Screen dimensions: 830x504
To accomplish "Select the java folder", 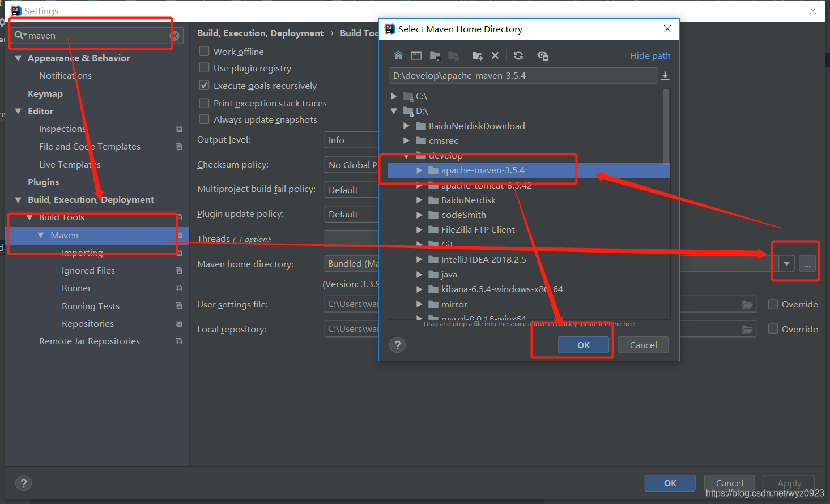I will tap(449, 275).
